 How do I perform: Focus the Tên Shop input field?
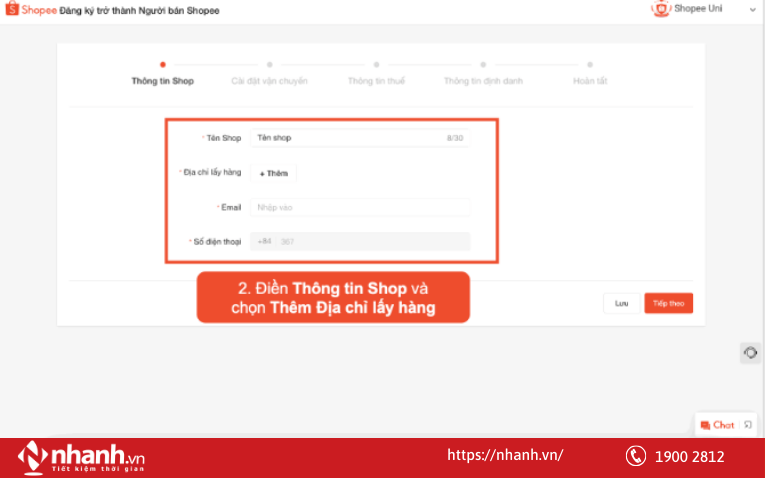pyautogui.click(x=360, y=138)
